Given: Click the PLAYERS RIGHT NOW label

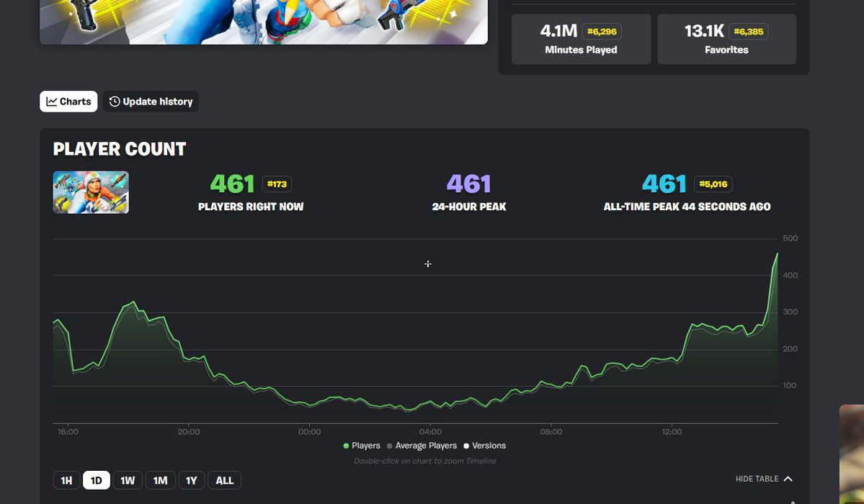Looking at the screenshot, I should click(x=251, y=207).
